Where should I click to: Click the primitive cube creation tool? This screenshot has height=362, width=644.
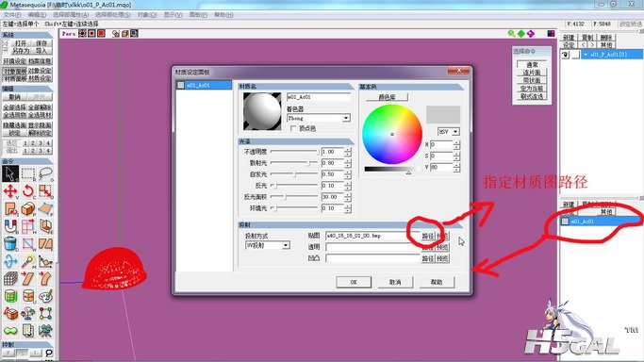28,209
